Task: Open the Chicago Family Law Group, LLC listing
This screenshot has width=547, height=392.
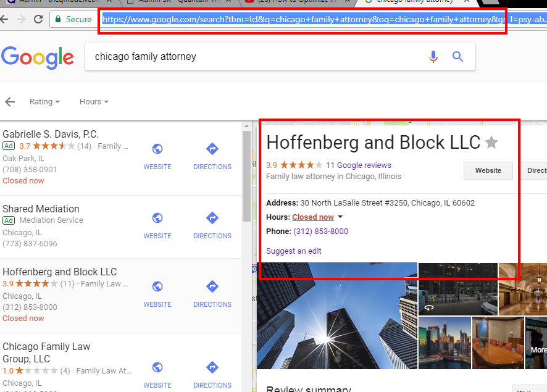Action: point(46,352)
